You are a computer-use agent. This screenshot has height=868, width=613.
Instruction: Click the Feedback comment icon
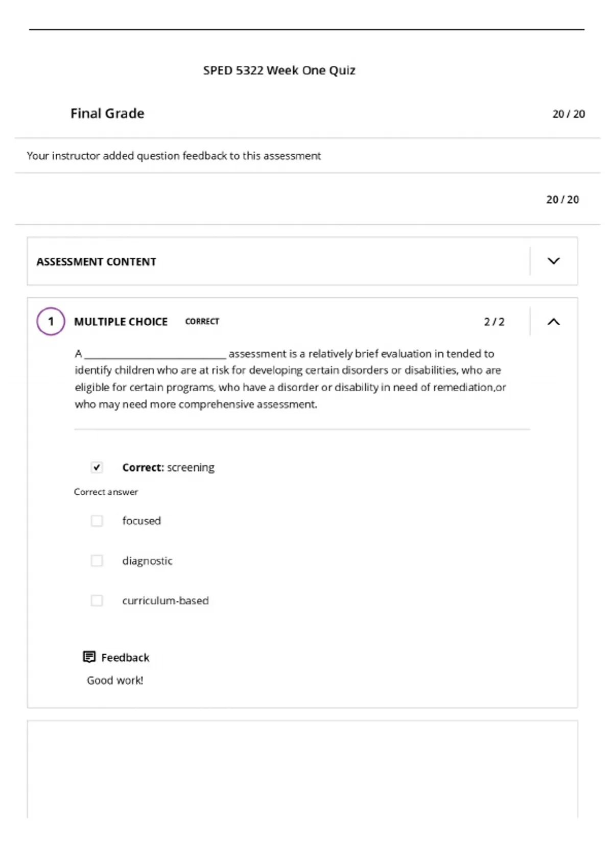(x=89, y=657)
